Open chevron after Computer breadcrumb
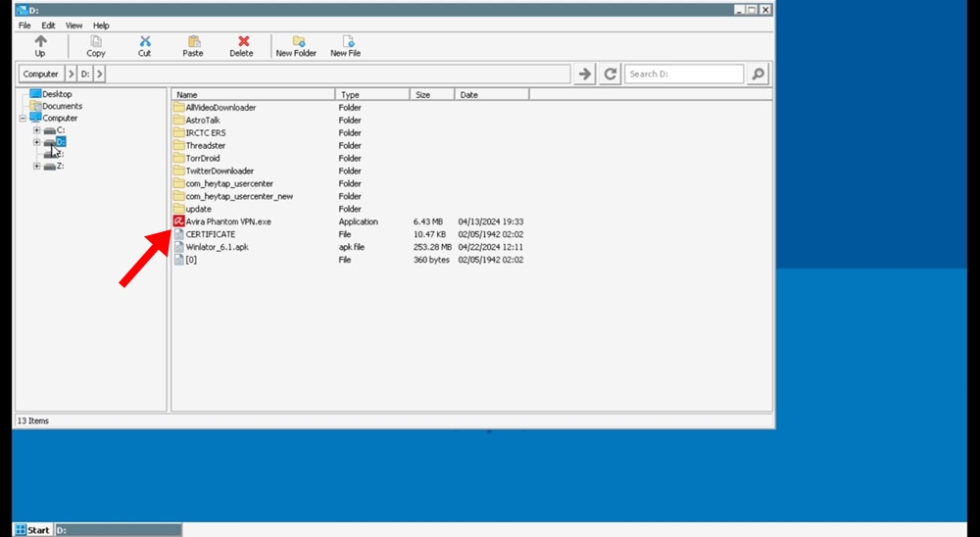Screen dimensions: 980x537 click(71, 73)
